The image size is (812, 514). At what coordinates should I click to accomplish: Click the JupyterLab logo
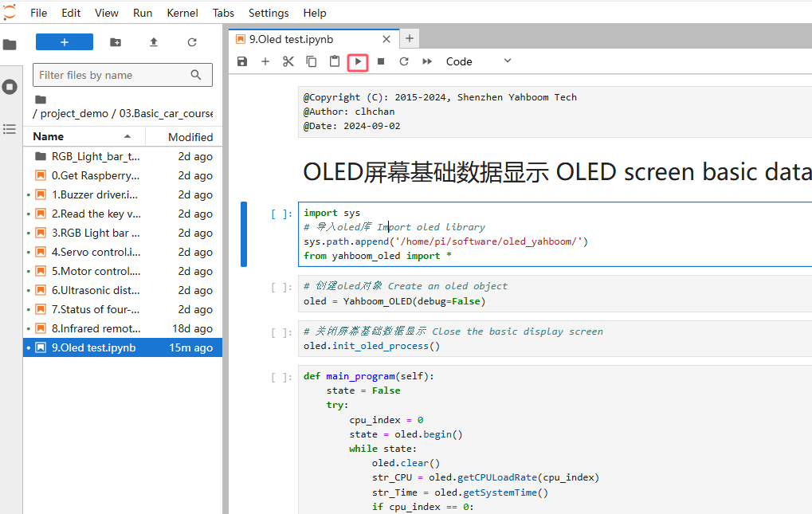point(10,12)
